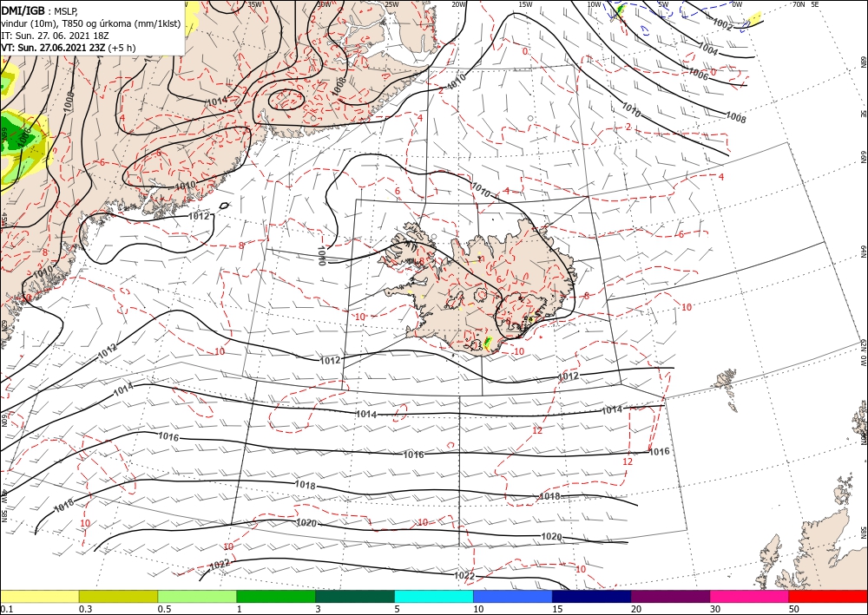The width and height of the screenshot is (868, 615).
Task: Click the olive 0.3 legend swatch
Action: pyautogui.click(x=118, y=596)
